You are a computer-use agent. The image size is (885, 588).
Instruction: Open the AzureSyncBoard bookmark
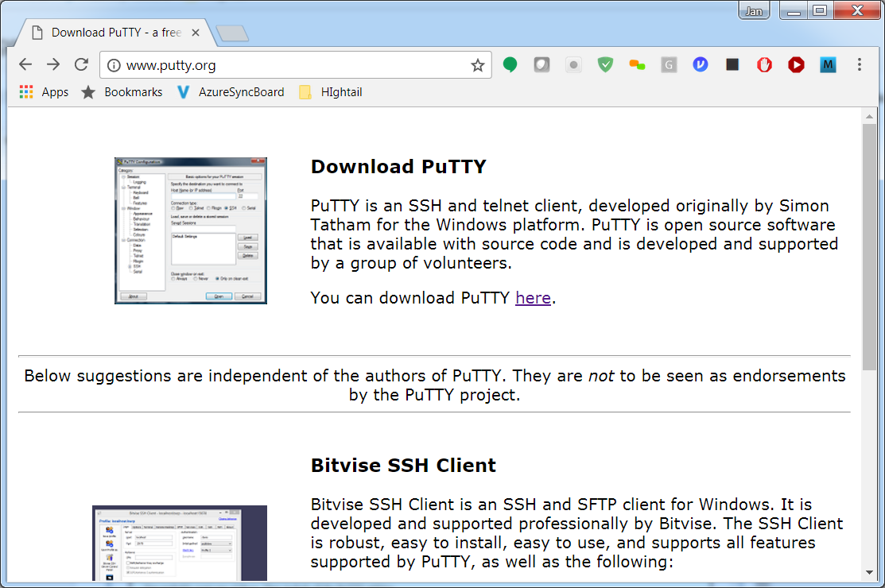231,92
